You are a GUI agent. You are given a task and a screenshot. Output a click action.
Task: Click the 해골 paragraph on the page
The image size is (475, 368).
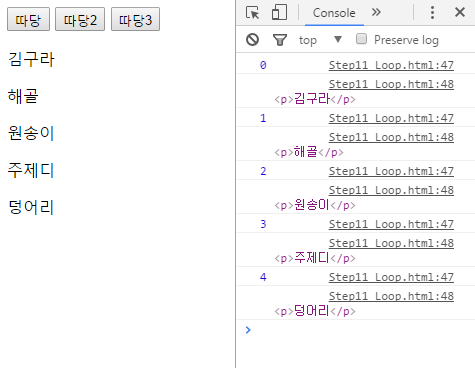[x=23, y=96]
